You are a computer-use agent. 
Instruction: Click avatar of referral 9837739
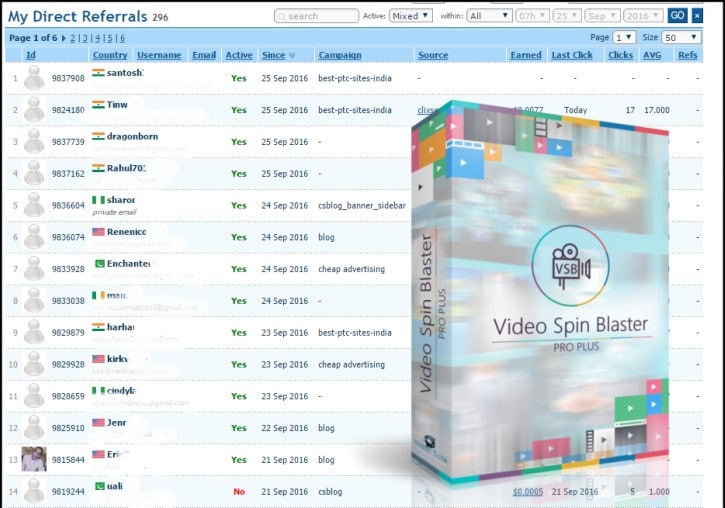click(34, 141)
